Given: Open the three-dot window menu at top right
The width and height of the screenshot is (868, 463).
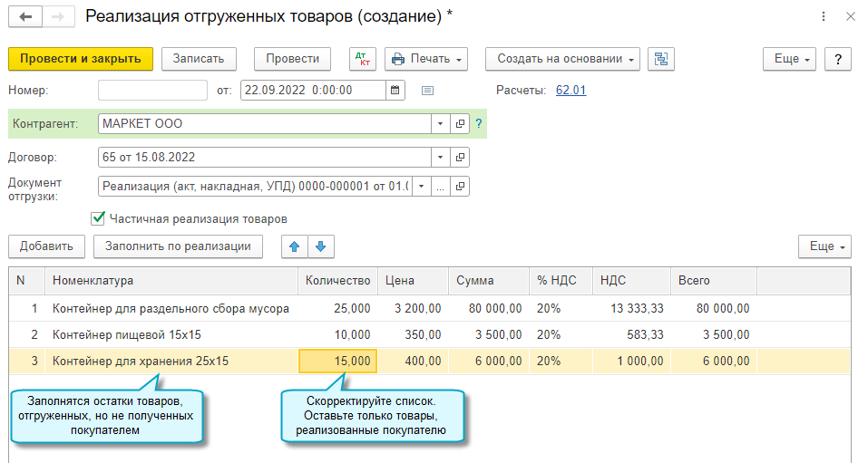Looking at the screenshot, I should pos(824,16).
